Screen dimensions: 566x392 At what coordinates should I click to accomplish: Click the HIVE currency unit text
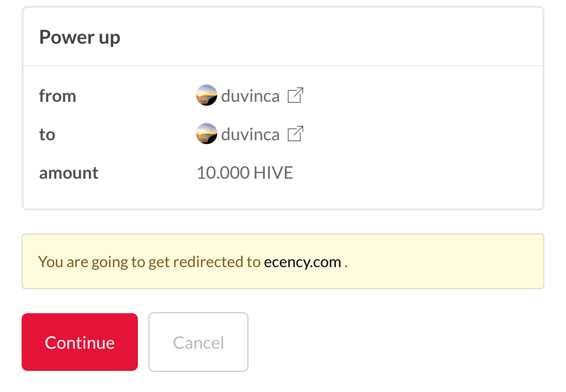[273, 173]
